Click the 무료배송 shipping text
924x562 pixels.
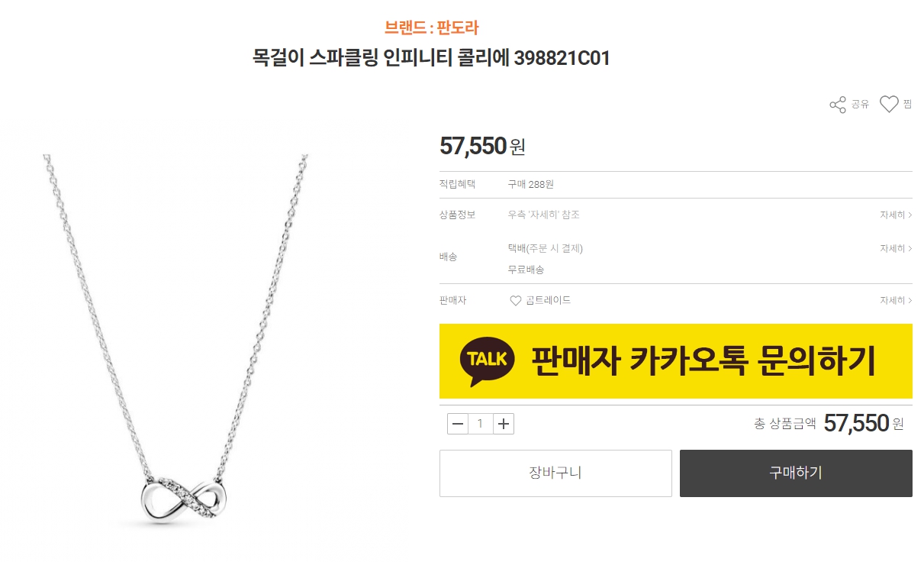point(526,270)
